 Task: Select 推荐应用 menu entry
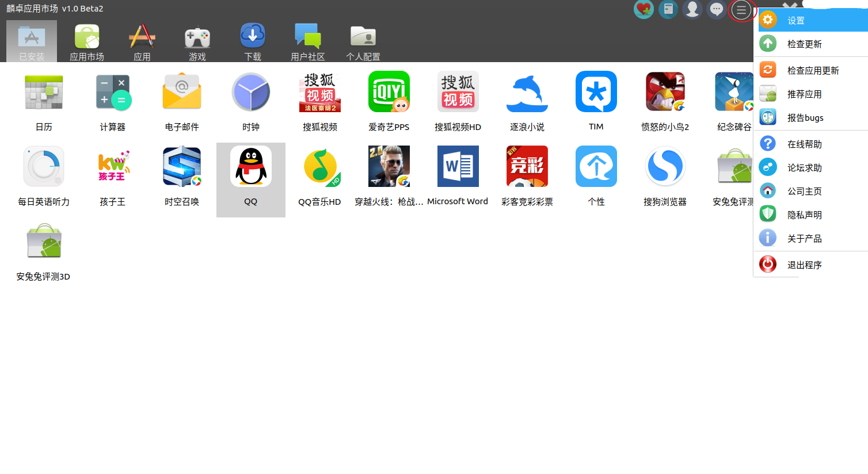click(x=810, y=94)
